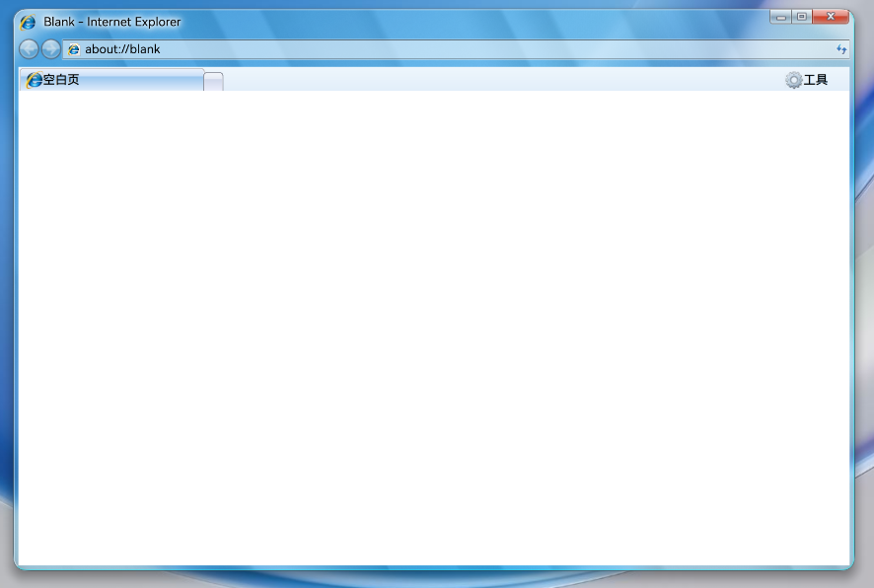Go forward using the Forward arrow button
The image size is (874, 588).
click(50, 49)
